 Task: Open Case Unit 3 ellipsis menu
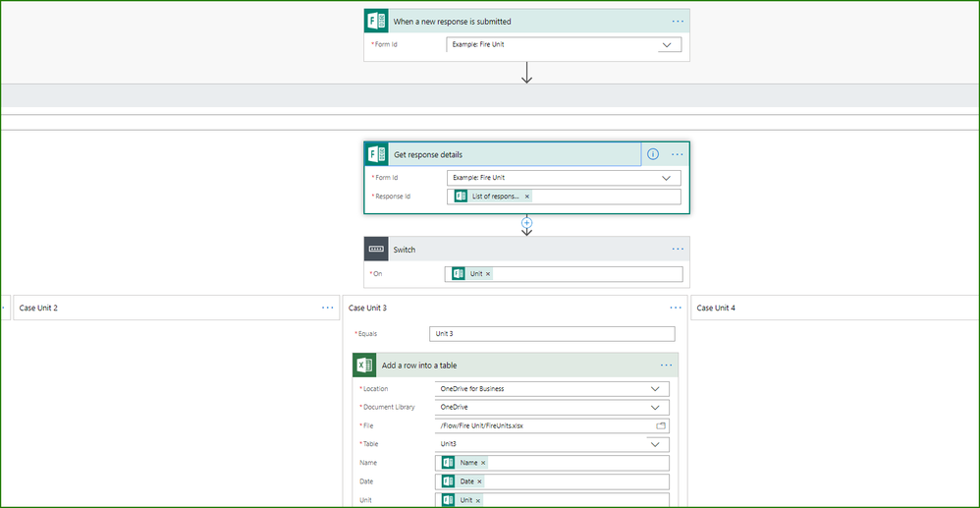(x=676, y=308)
